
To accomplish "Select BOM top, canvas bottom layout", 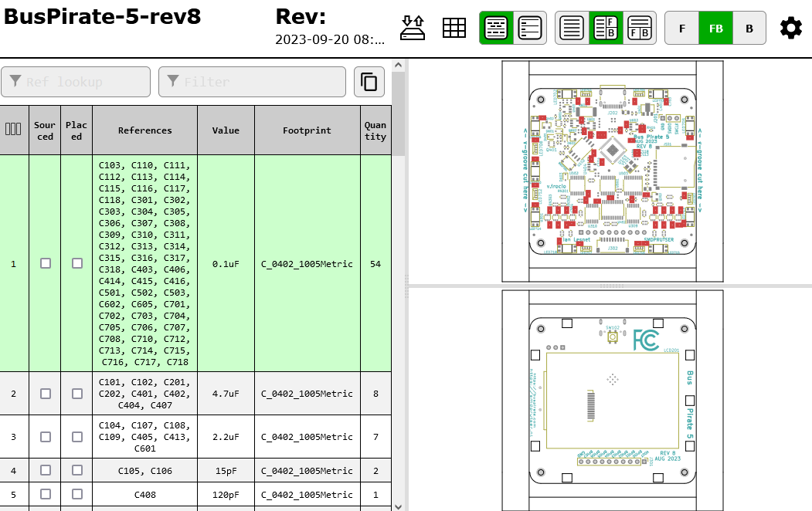I will click(640, 28).
